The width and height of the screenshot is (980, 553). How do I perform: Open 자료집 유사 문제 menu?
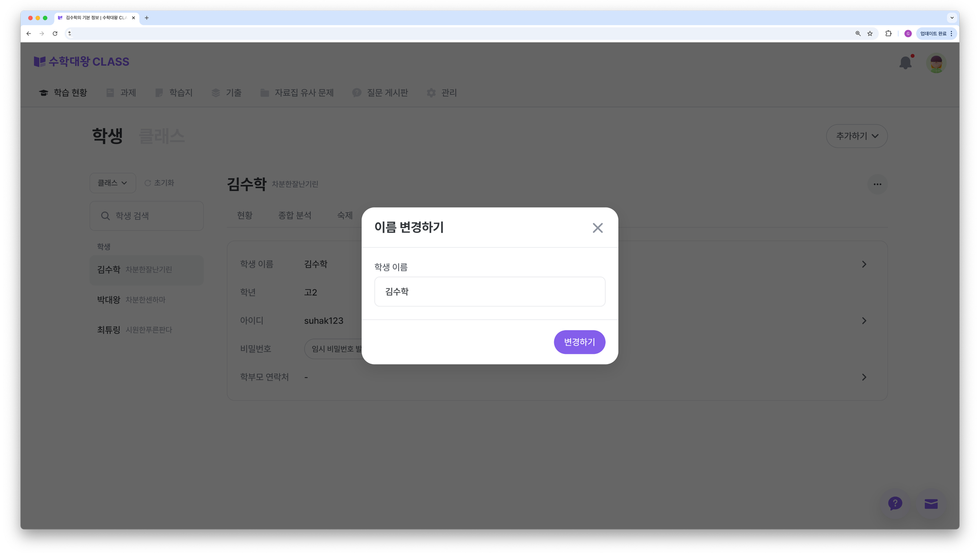pyautogui.click(x=297, y=93)
